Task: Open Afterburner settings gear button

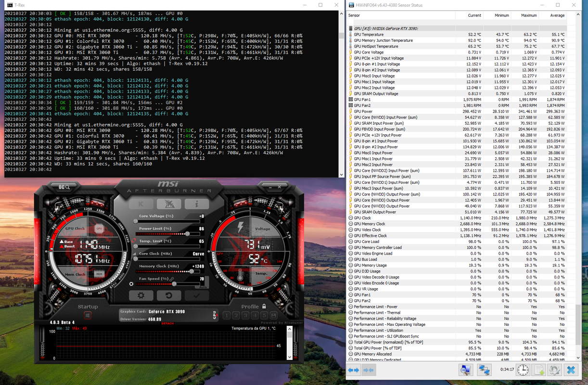Action: (x=141, y=295)
